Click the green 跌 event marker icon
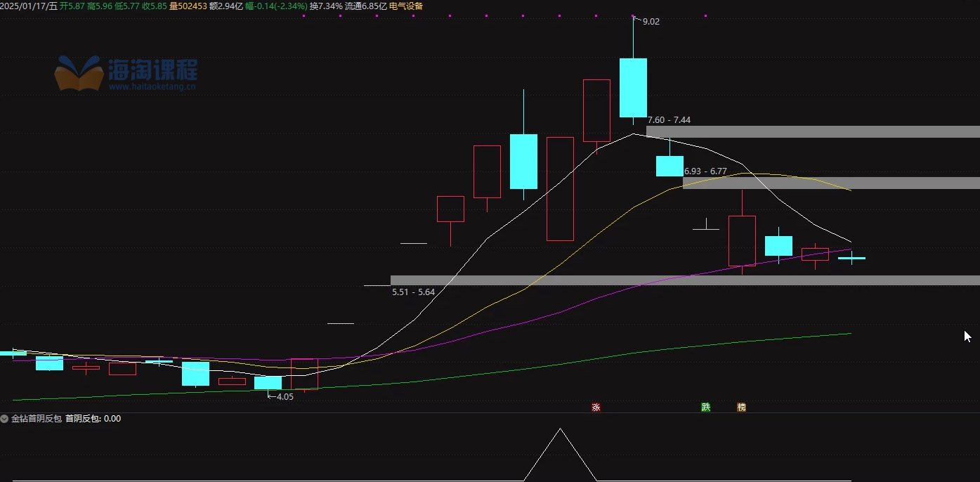The height and width of the screenshot is (482, 980). coord(705,407)
